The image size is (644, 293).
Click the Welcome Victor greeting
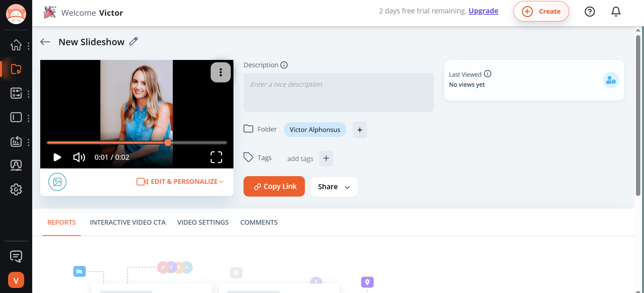92,13
